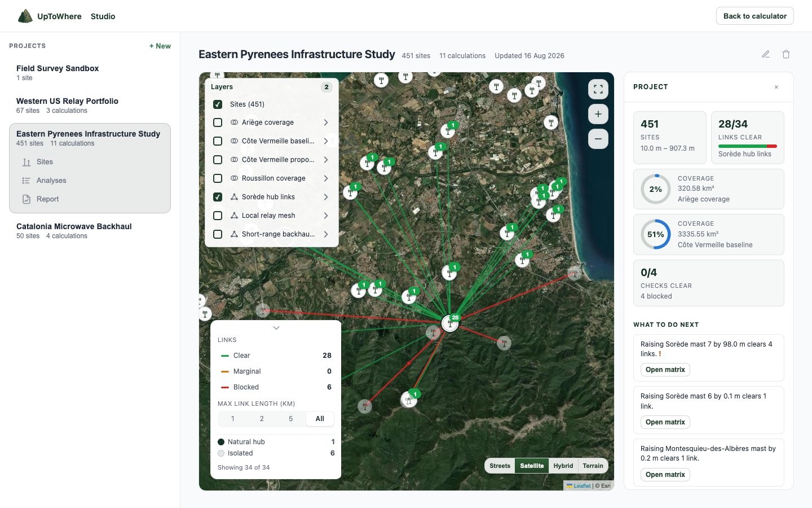Click the Ariège coverage layer icon
The image size is (812, 508).
(234, 122)
